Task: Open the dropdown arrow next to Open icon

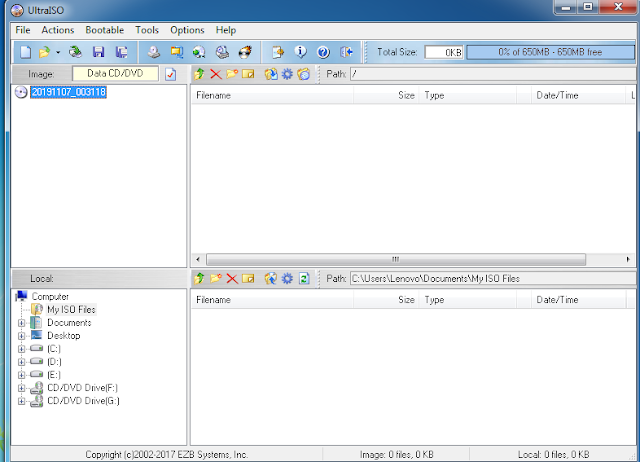Action: pos(58,52)
